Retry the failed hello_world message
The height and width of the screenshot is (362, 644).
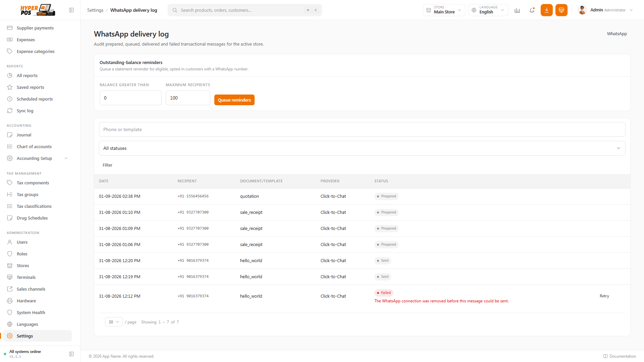tap(604, 296)
